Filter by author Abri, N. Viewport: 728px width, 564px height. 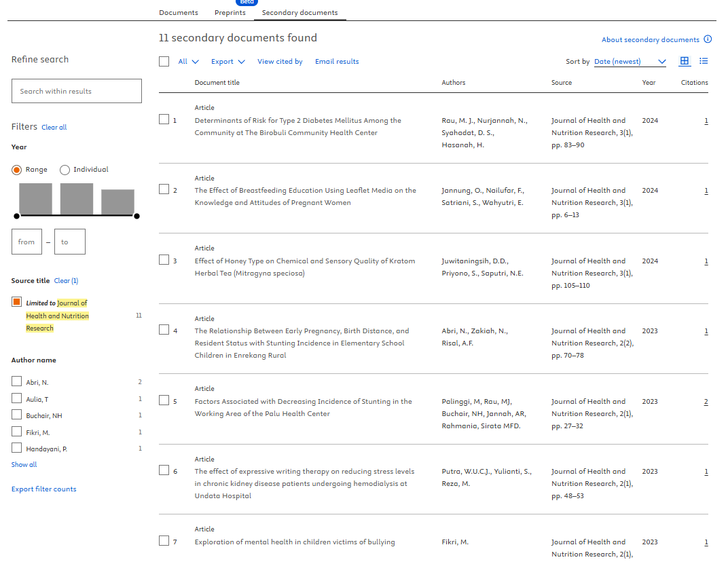(17, 381)
